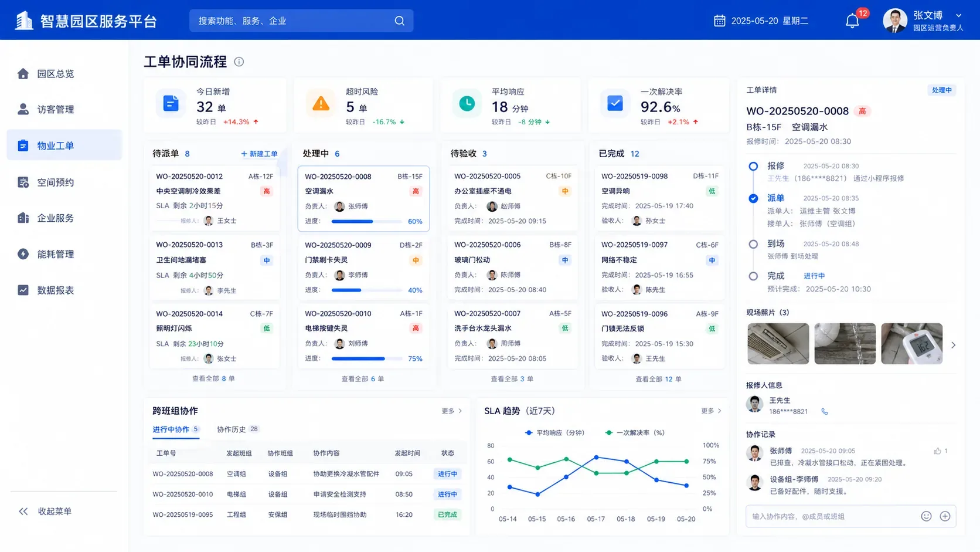The image size is (980, 552).
Task: Open work order WO-20250519-0098 card
Action: click(660, 198)
